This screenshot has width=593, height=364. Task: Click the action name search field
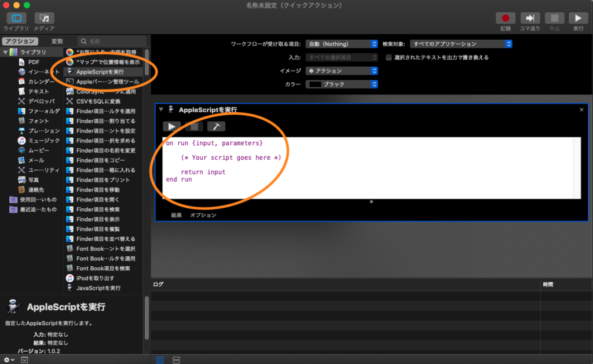click(112, 41)
